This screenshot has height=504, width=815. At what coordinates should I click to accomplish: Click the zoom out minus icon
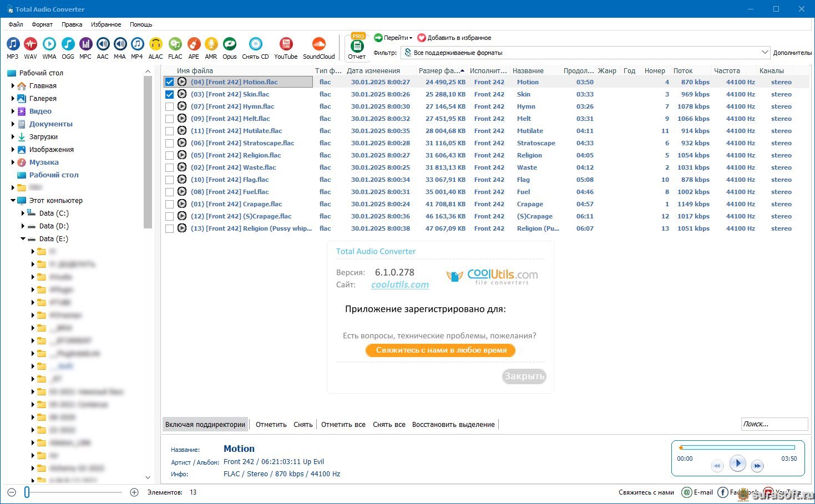tap(12, 492)
